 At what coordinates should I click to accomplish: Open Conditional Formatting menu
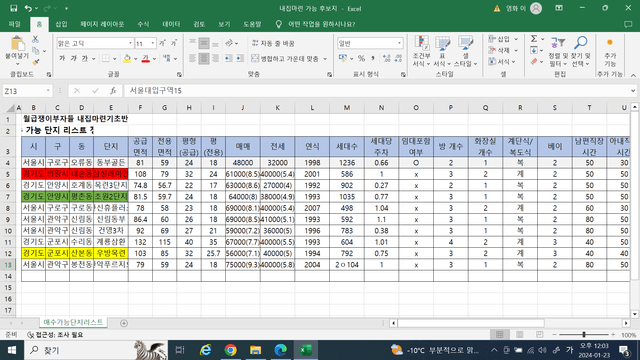421,51
